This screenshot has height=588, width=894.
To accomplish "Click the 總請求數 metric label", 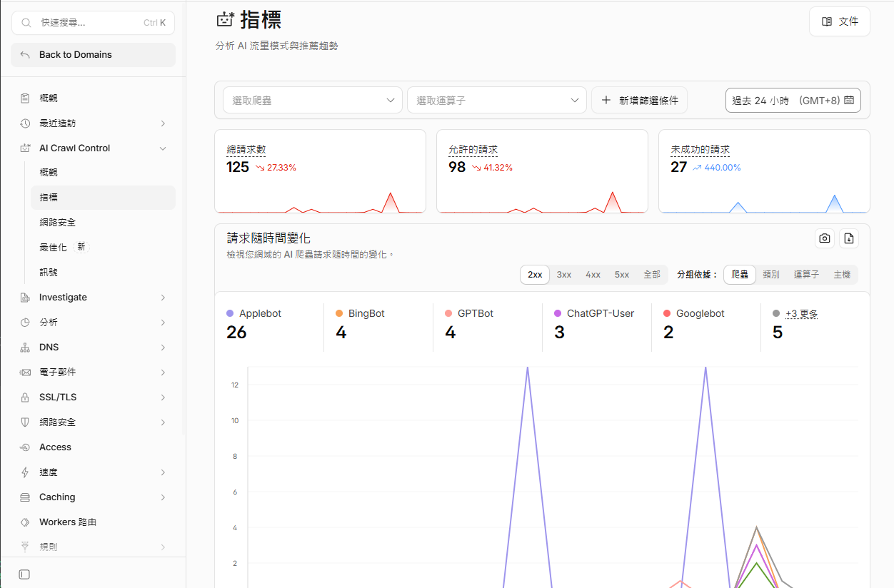I will pyautogui.click(x=246, y=150).
